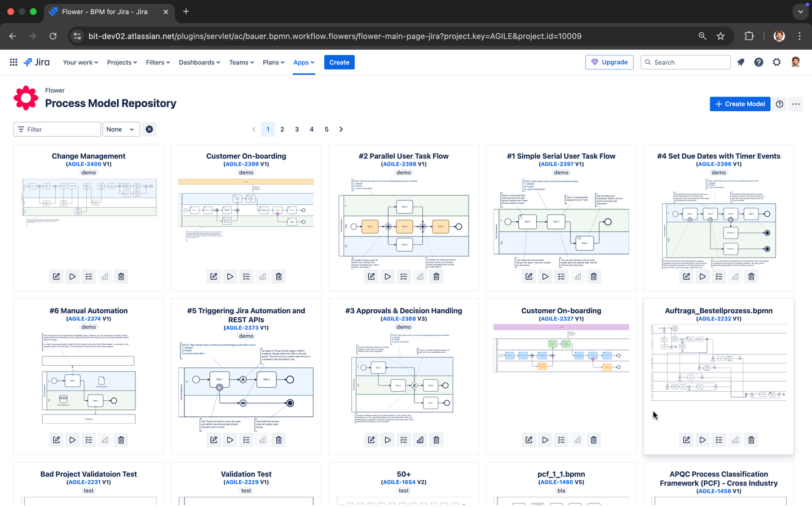Start #5 Triggering Jira Automation process
812x508 pixels.
tap(230, 440)
